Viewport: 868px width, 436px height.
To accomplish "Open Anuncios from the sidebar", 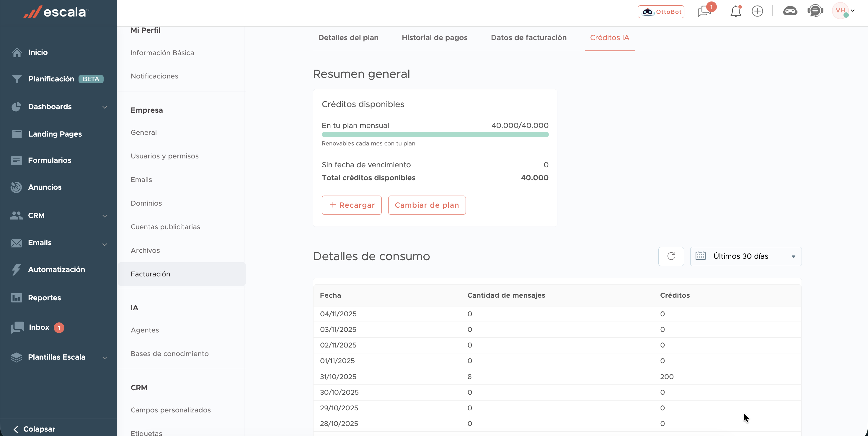I will 45,187.
